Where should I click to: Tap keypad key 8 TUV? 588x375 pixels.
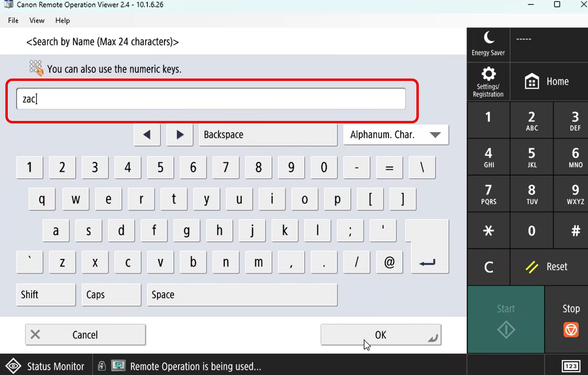(531, 194)
